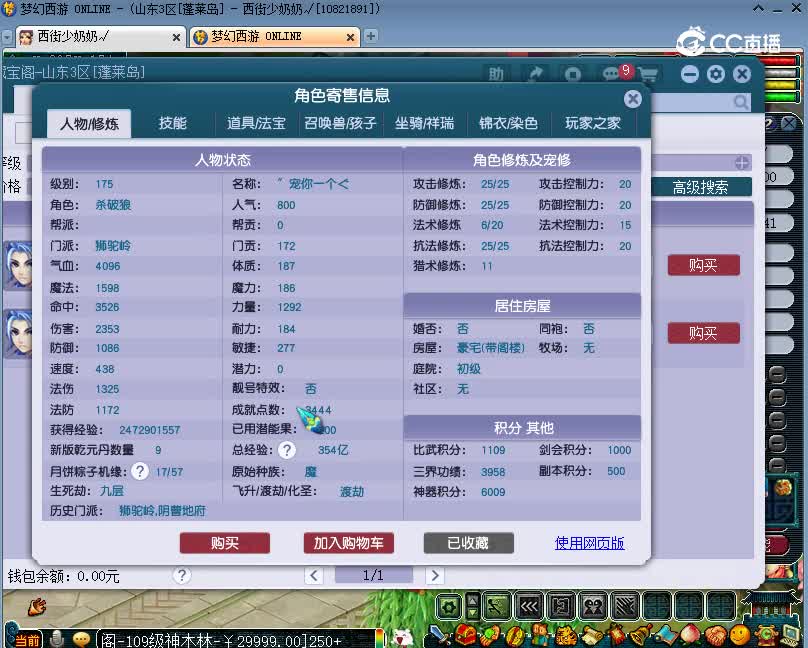
Task: Open the 玩家之家 tab
Action: 593,123
